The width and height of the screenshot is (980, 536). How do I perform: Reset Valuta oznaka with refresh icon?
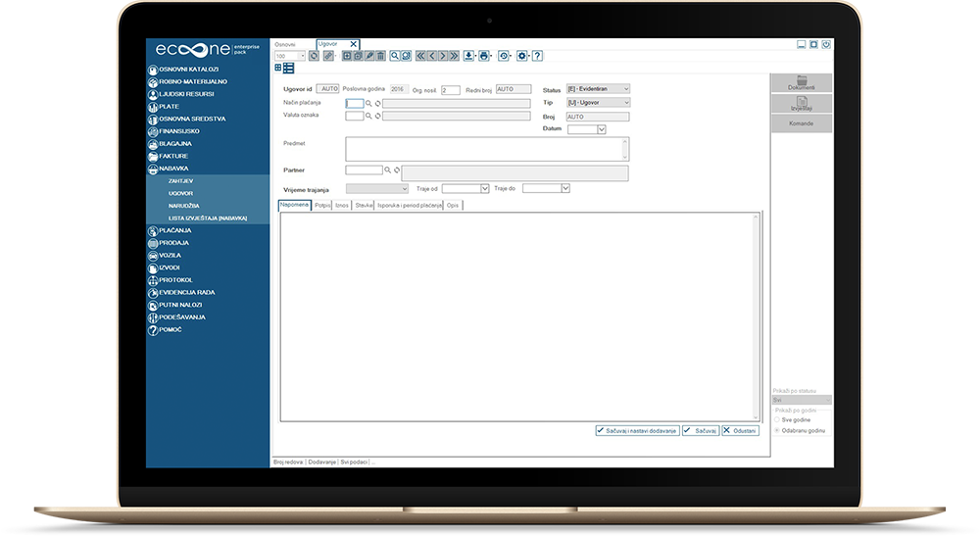click(377, 117)
